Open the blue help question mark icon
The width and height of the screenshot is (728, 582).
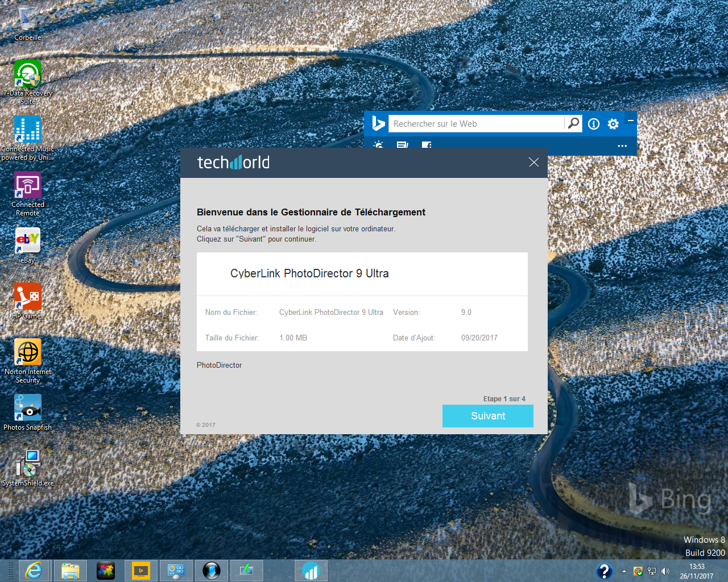(x=605, y=571)
